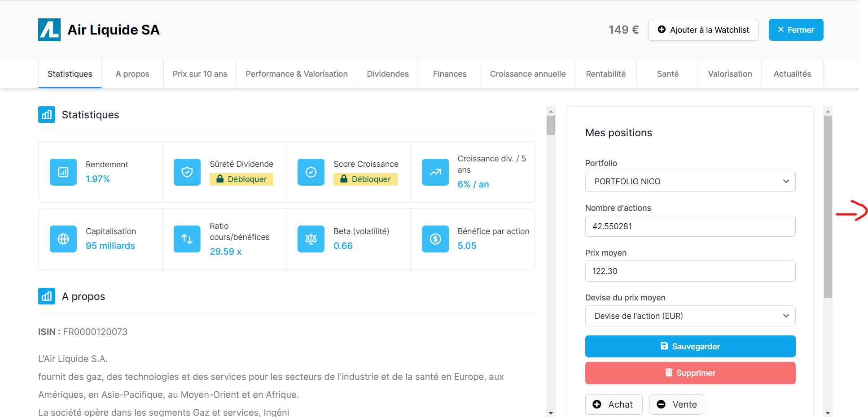The image size is (868, 417).
Task: Click the main content scrollbar thumb
Action: (551, 125)
